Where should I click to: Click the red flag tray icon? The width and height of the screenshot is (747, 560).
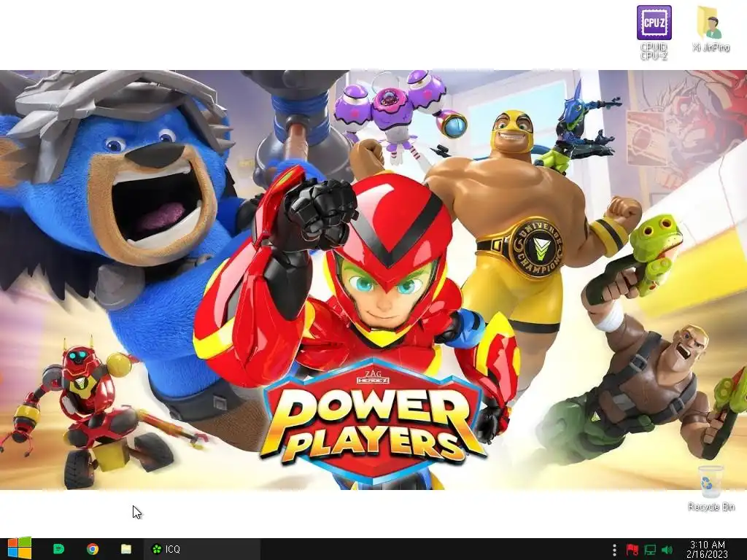632,550
